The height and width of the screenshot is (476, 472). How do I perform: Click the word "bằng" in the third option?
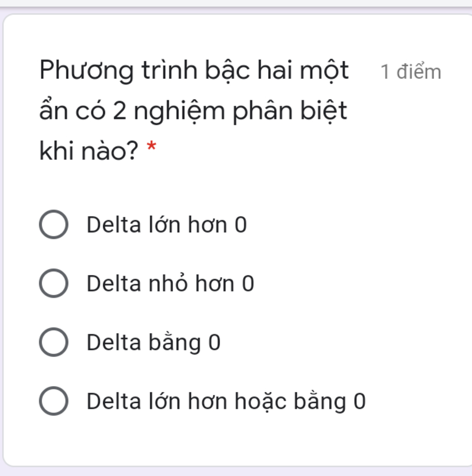174,343
